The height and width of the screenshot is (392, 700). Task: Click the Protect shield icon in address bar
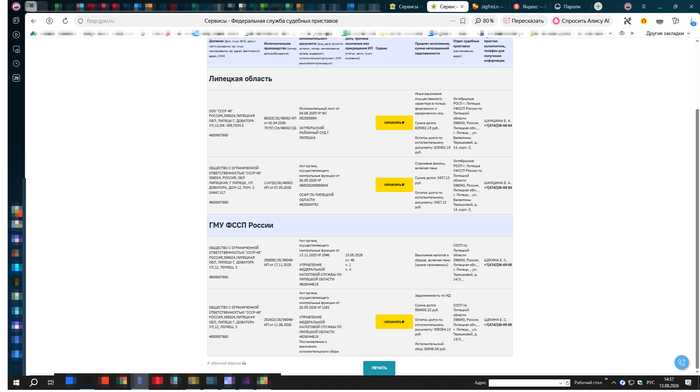click(80, 21)
